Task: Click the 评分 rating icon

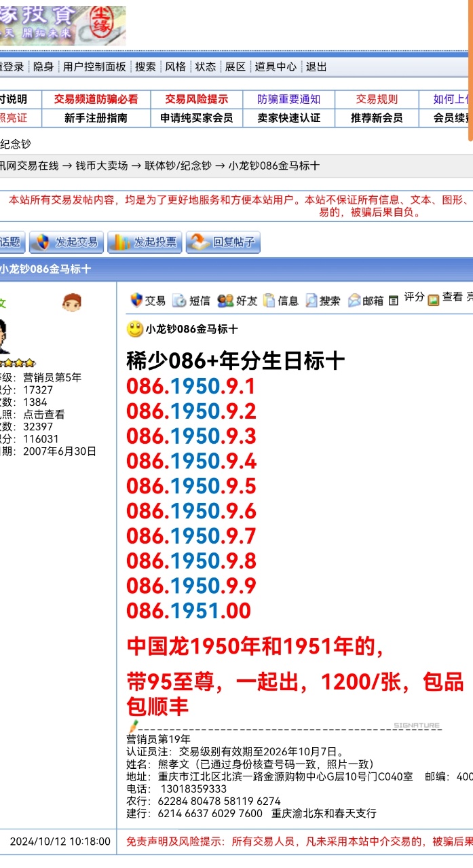Action: pos(394,300)
